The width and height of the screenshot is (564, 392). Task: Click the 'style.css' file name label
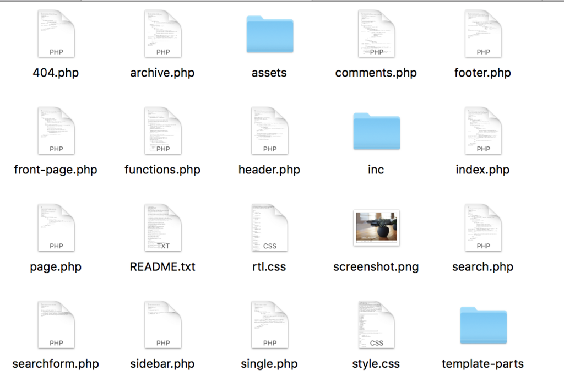click(x=376, y=364)
